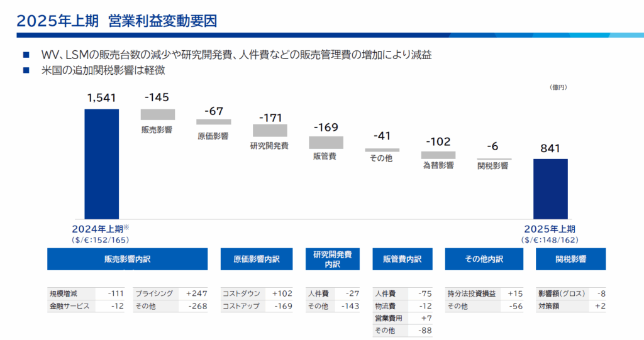
Task: Click the +15 value for 持分法投資損益
Action: 515,293
